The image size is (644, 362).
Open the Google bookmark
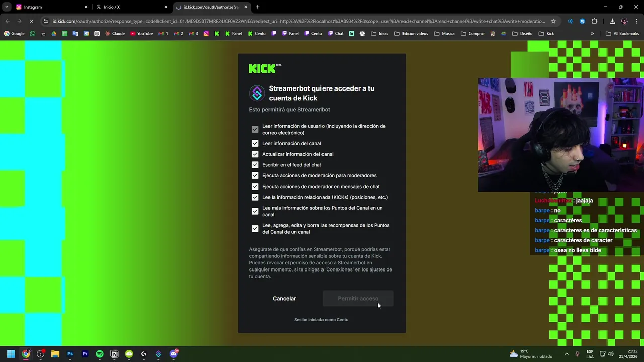click(x=14, y=34)
